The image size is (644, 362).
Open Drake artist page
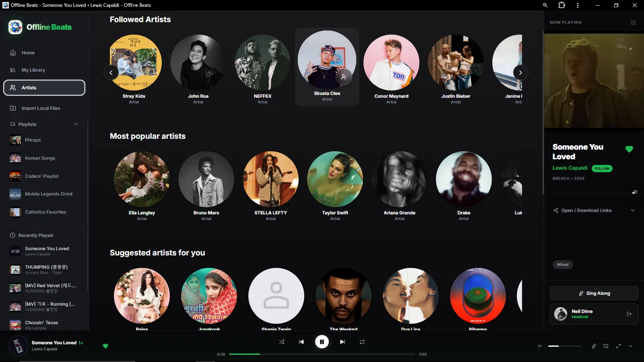(464, 186)
